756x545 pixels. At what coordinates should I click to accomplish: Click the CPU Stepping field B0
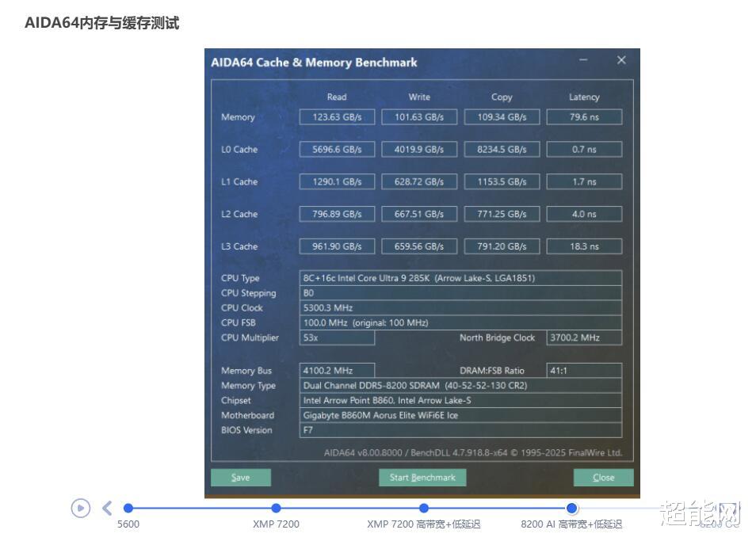coord(460,293)
